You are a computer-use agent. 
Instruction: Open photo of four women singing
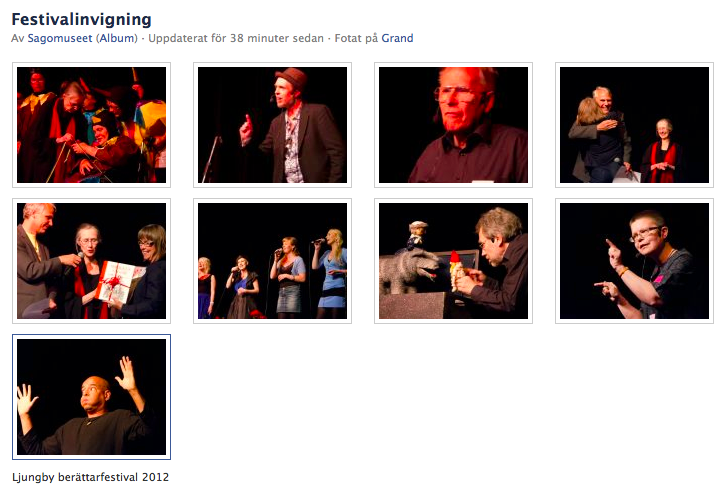[272, 261]
